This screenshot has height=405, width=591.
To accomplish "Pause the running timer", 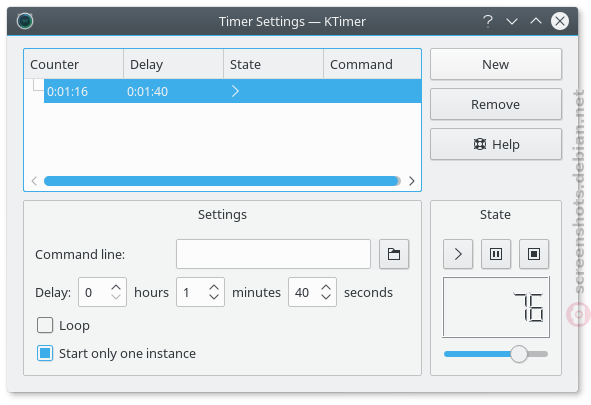I will [x=496, y=254].
